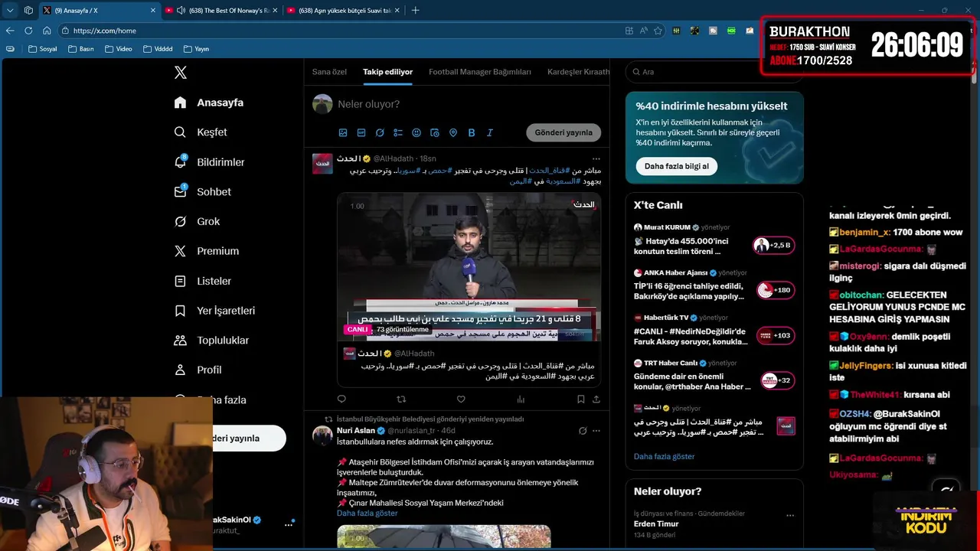Click the Yer İşaretleri bookmark icon

[180, 311]
